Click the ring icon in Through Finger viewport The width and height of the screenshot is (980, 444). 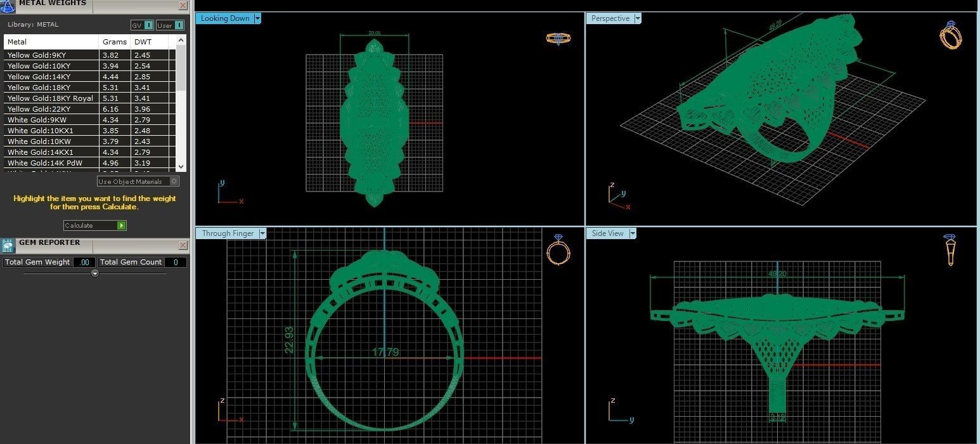[x=558, y=250]
